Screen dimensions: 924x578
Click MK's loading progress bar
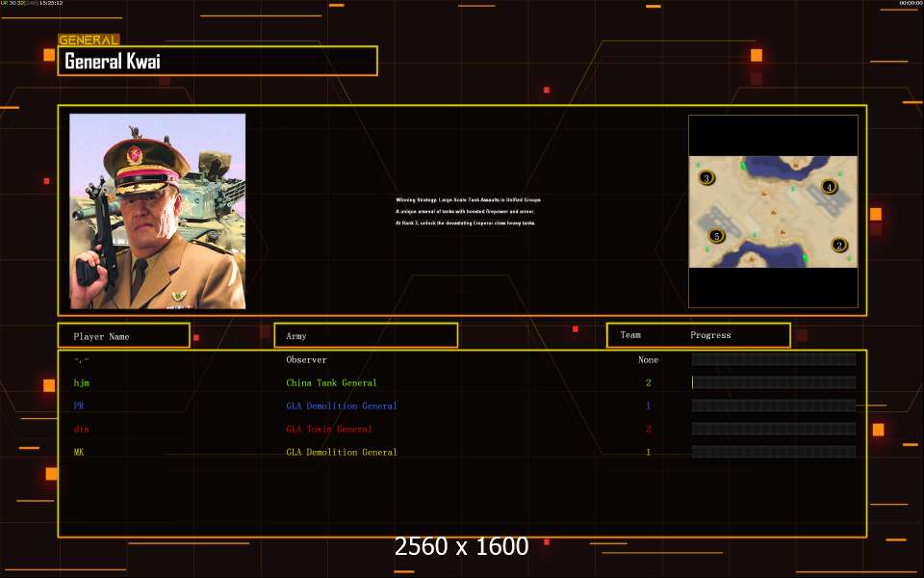click(773, 452)
